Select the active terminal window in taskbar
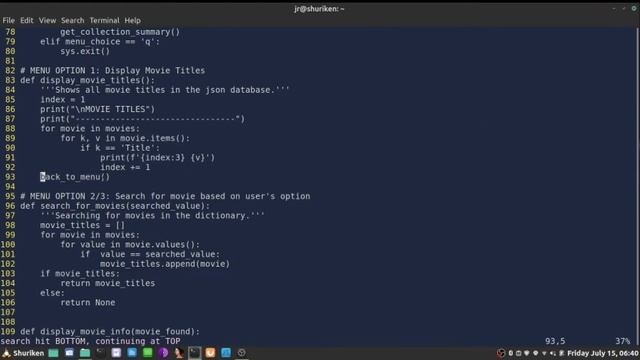Screen dimensions: 640x360 point(195,353)
